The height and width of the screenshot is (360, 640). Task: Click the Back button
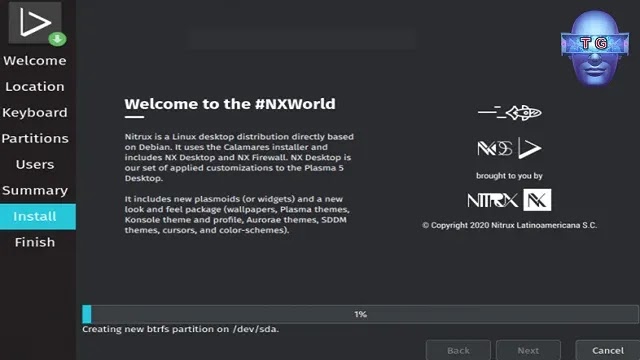[458, 350]
